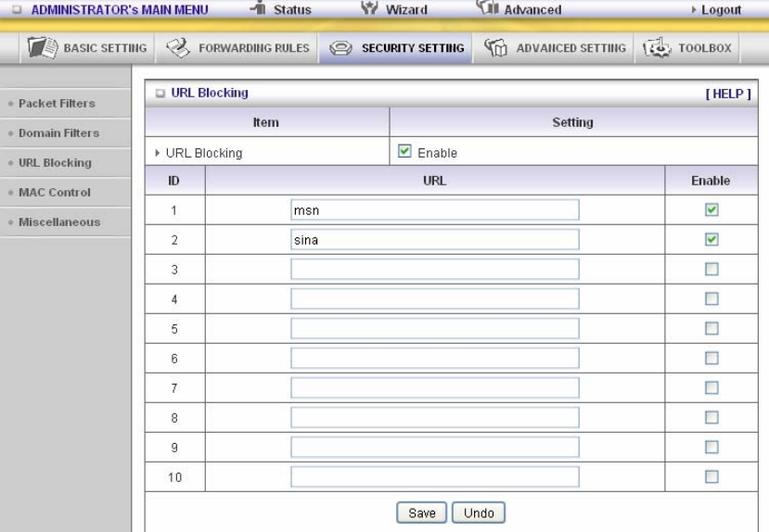
Task: Uncheck Enable for rule 1 msn
Action: [711, 209]
